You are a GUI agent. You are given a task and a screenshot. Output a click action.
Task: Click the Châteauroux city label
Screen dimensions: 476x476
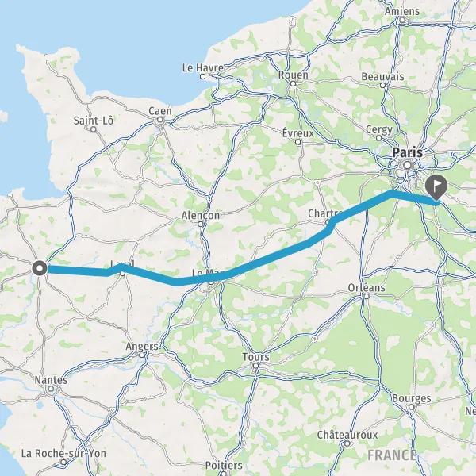click(347, 435)
